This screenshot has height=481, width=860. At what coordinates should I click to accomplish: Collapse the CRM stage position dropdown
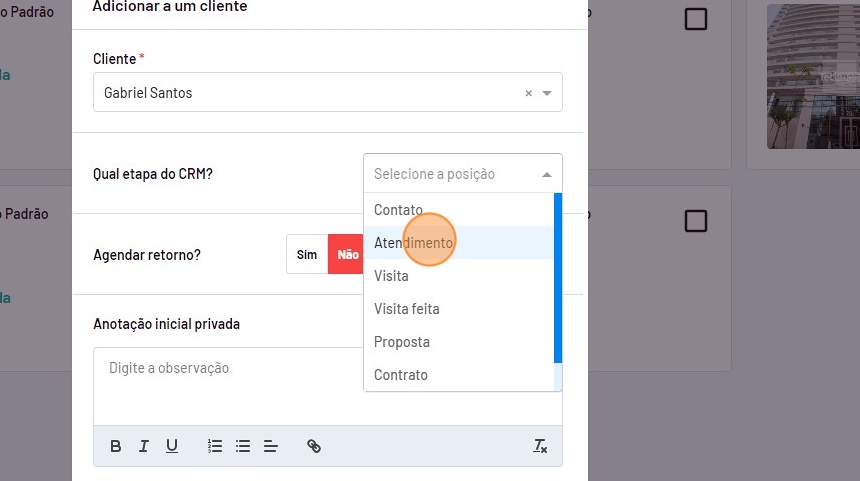(547, 174)
